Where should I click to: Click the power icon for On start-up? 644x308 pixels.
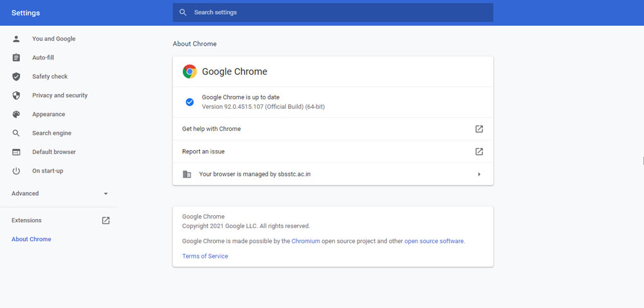click(x=16, y=171)
